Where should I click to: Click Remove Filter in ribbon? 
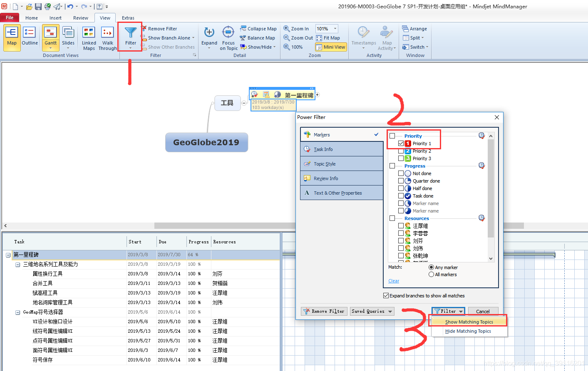click(159, 29)
